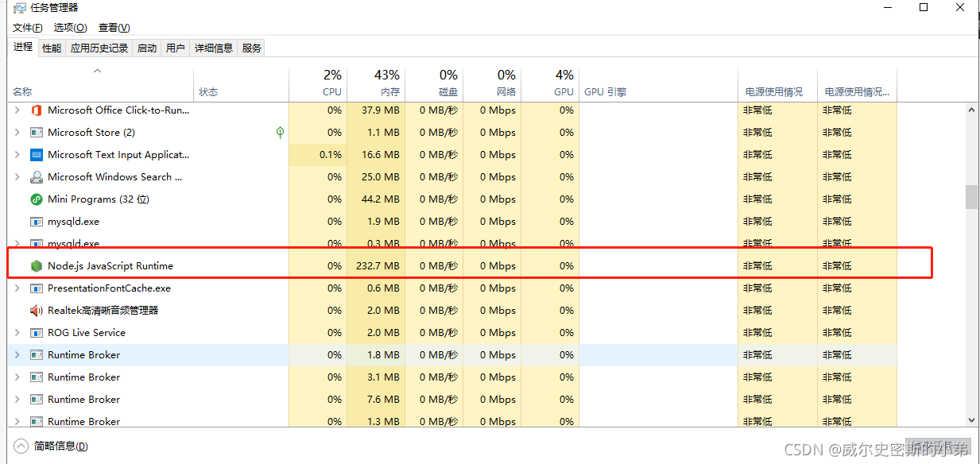The height and width of the screenshot is (464, 980).
Task: Switch to the 应用历史记录 tab
Action: (x=99, y=48)
